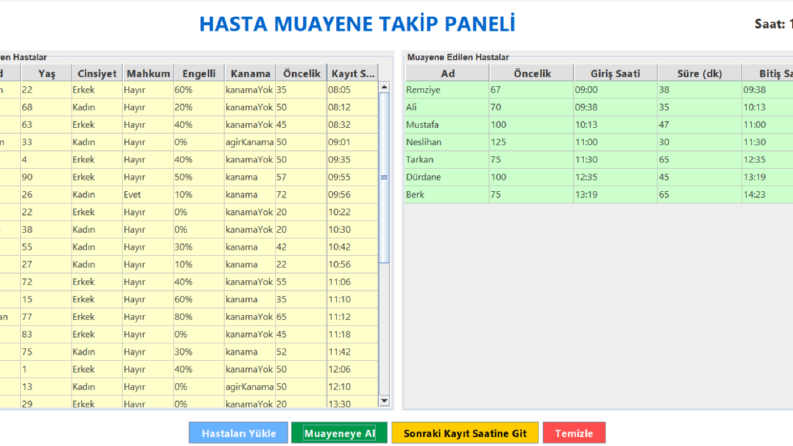Click Ad header in examined patients table
The image size is (793, 446).
(x=447, y=73)
